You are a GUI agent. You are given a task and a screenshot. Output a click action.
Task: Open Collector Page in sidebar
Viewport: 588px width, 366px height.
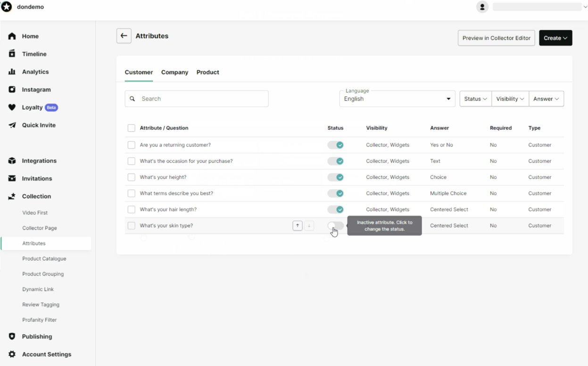pyautogui.click(x=40, y=228)
